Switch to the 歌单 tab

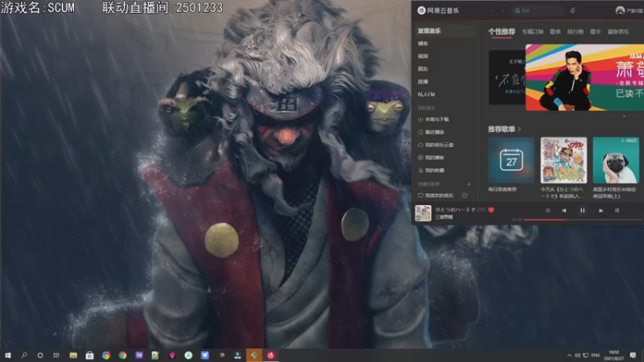[x=555, y=31]
